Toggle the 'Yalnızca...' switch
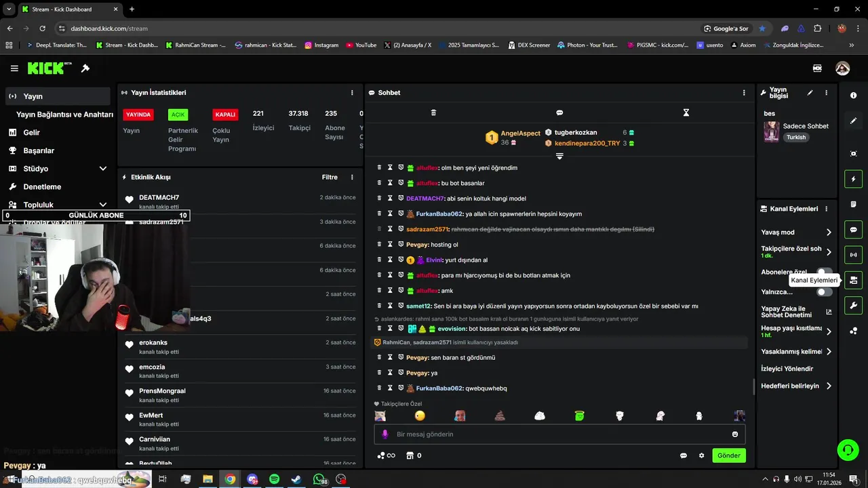Image resolution: width=868 pixels, height=488 pixels. click(824, 291)
